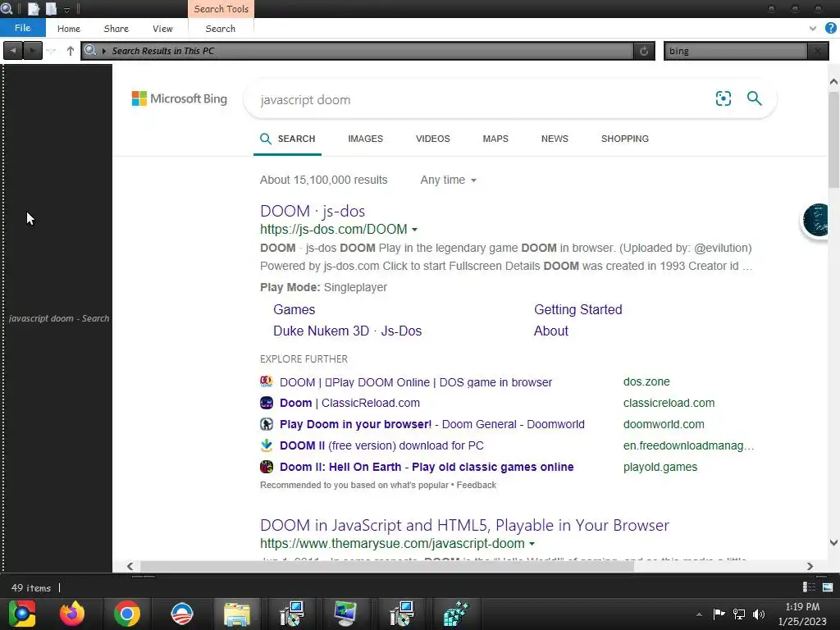Viewport: 840px width, 630px height.
Task: Click the Explorer Forward arrow button
Action: coord(33,51)
